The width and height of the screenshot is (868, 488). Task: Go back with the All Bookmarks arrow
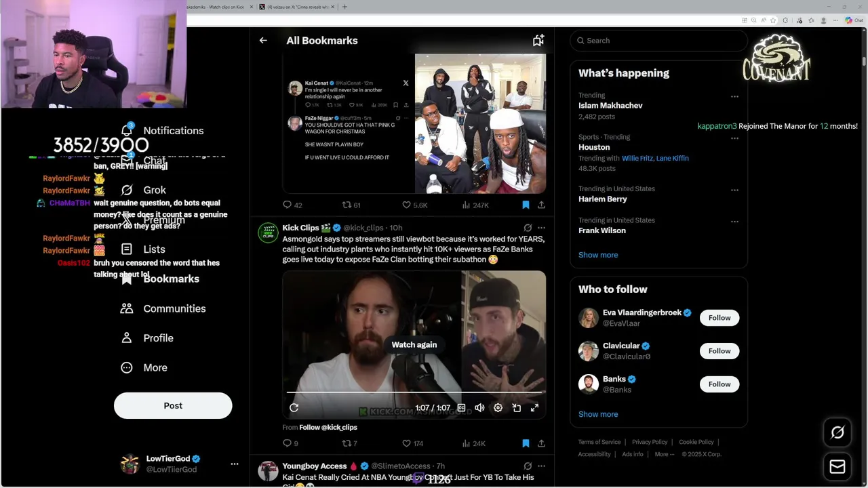[263, 41]
